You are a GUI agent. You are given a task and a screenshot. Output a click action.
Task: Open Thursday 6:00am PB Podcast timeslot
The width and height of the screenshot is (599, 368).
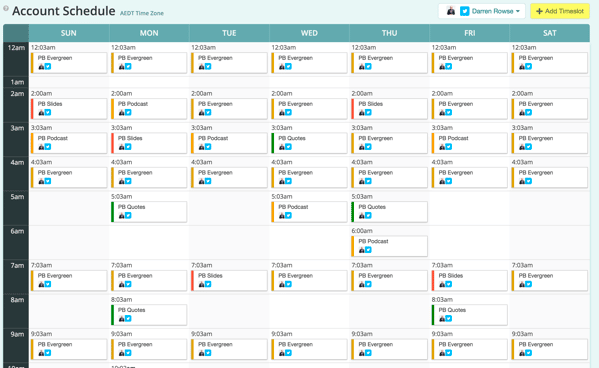click(390, 246)
